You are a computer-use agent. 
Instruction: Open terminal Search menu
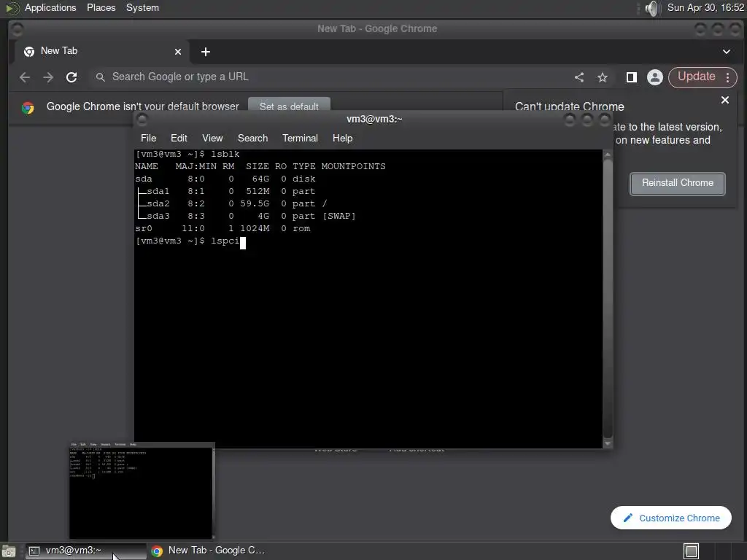252,138
